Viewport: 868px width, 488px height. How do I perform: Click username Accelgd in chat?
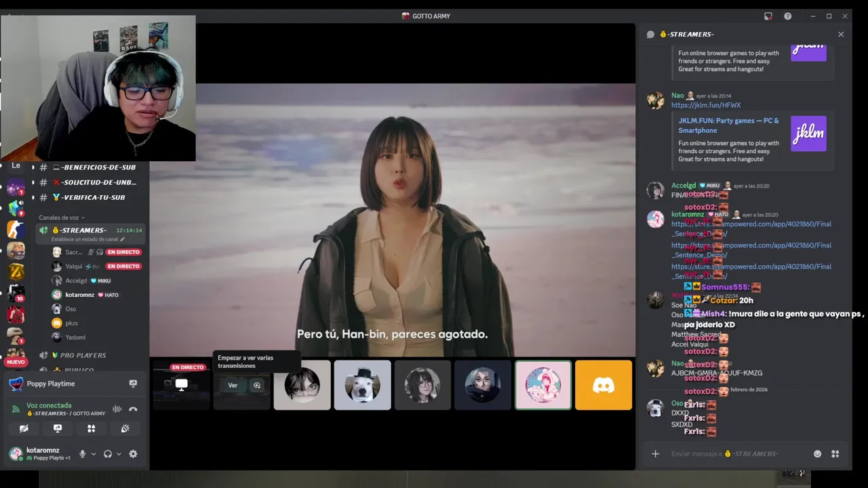[684, 185]
